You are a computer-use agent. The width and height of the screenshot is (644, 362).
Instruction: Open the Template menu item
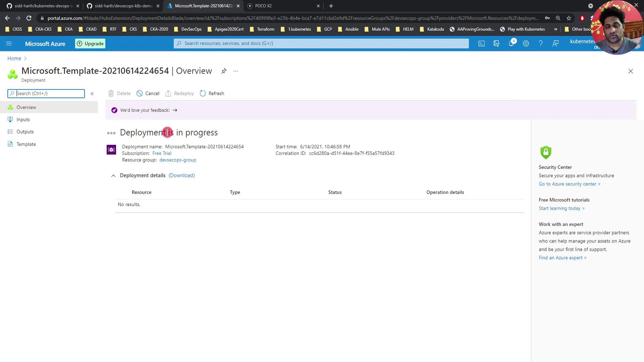[x=26, y=144]
